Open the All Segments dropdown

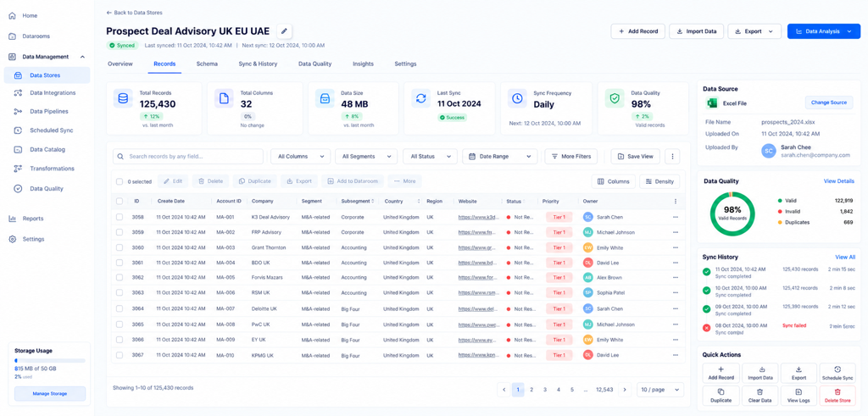[366, 157]
